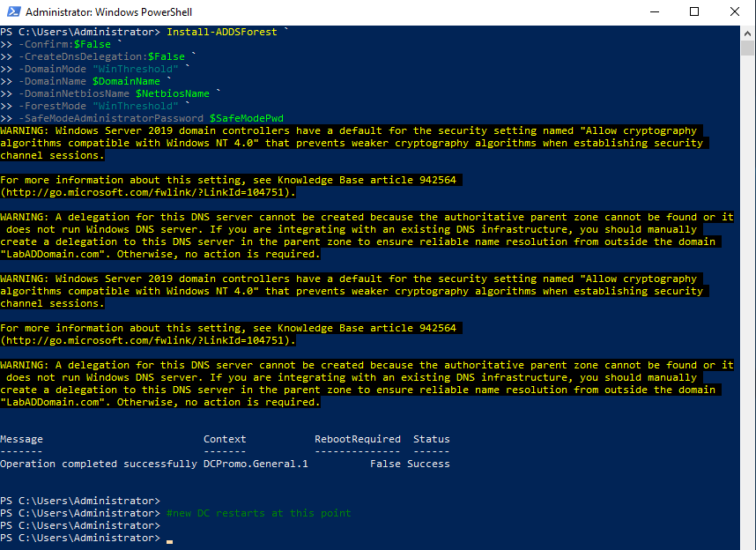Open the PowerShell title bar icon menu

pyautogui.click(x=12, y=12)
